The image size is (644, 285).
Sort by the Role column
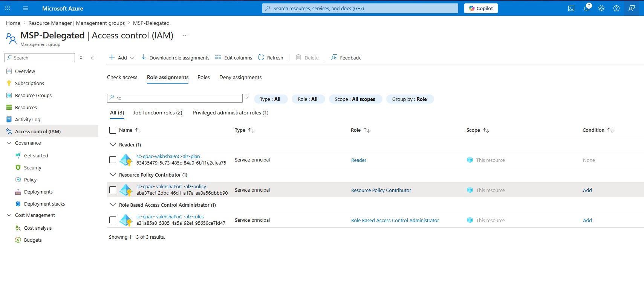(x=360, y=130)
